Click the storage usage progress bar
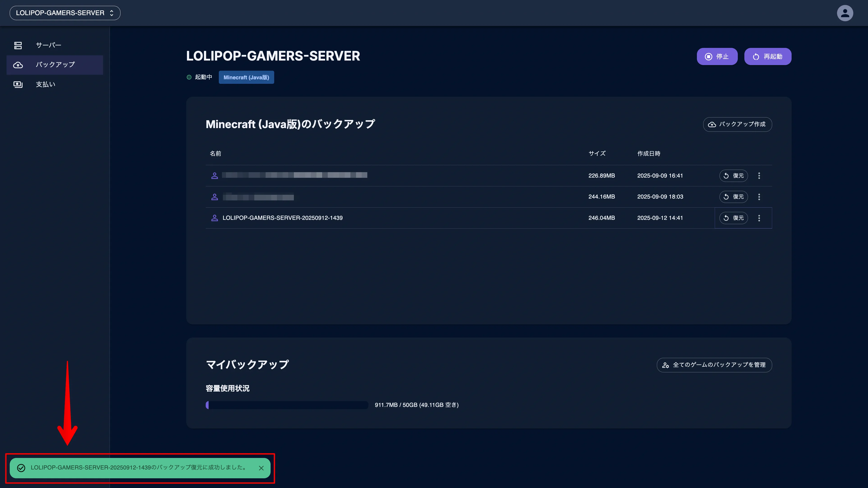The image size is (868, 488). [x=287, y=405]
